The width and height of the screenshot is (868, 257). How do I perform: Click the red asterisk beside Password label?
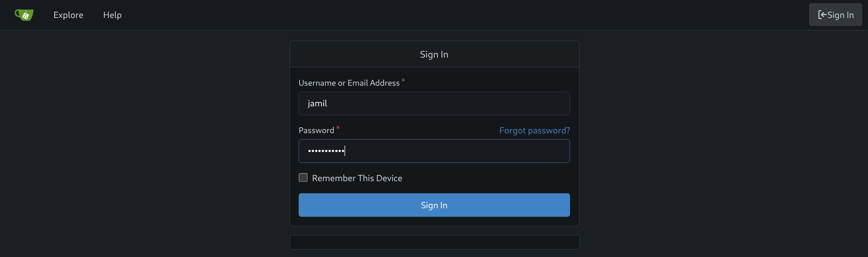pos(338,128)
